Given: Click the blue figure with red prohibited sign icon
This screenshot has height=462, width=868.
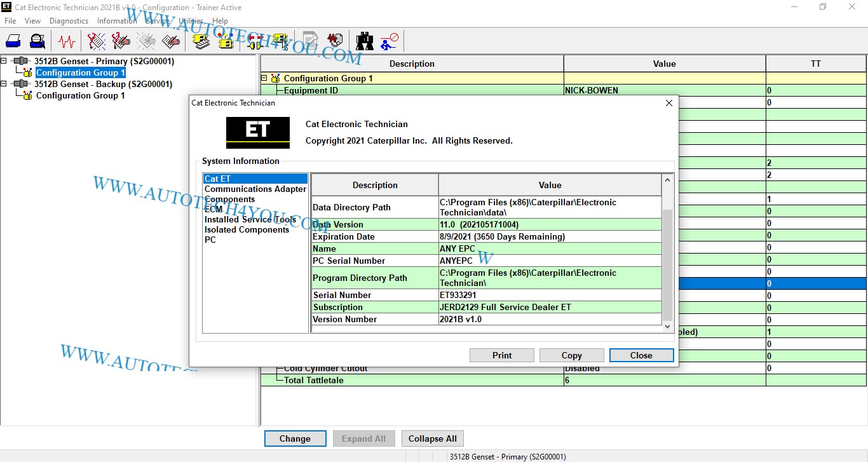Looking at the screenshot, I should (389, 41).
